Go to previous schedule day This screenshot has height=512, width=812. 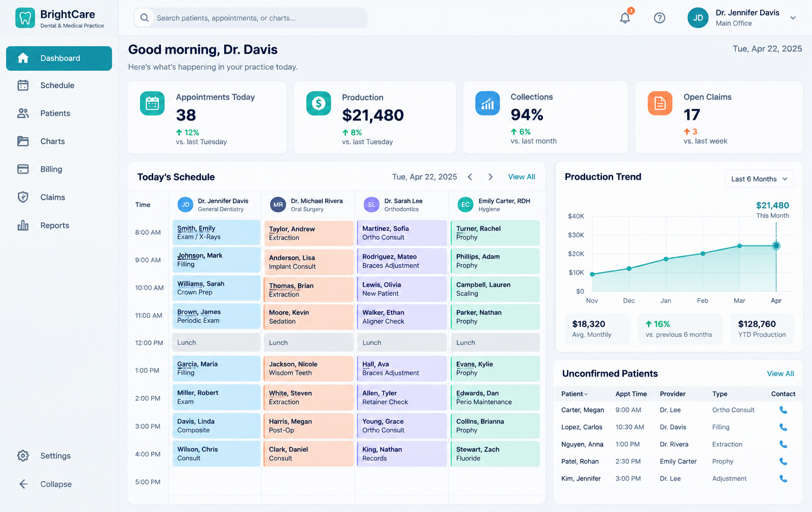470,177
